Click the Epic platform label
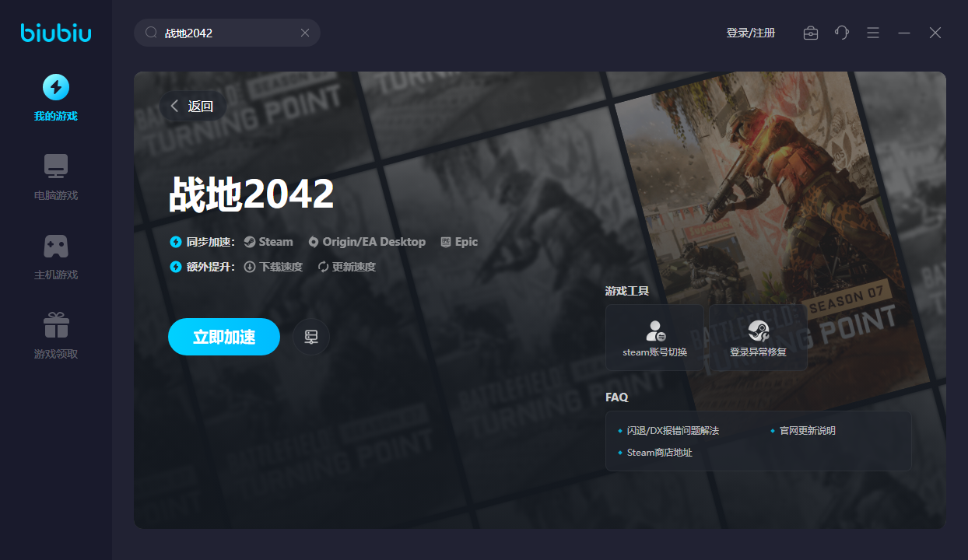The image size is (968, 560). 459,242
